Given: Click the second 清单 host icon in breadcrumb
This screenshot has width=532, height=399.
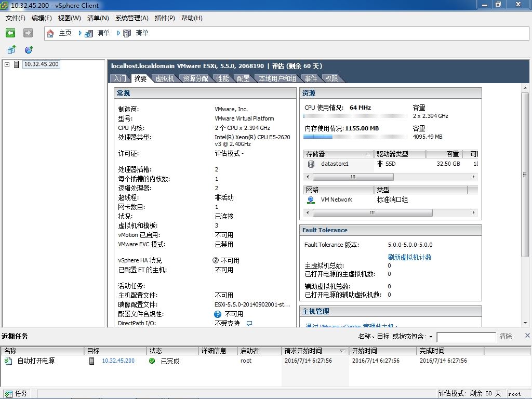Looking at the screenshot, I should pos(127,33).
